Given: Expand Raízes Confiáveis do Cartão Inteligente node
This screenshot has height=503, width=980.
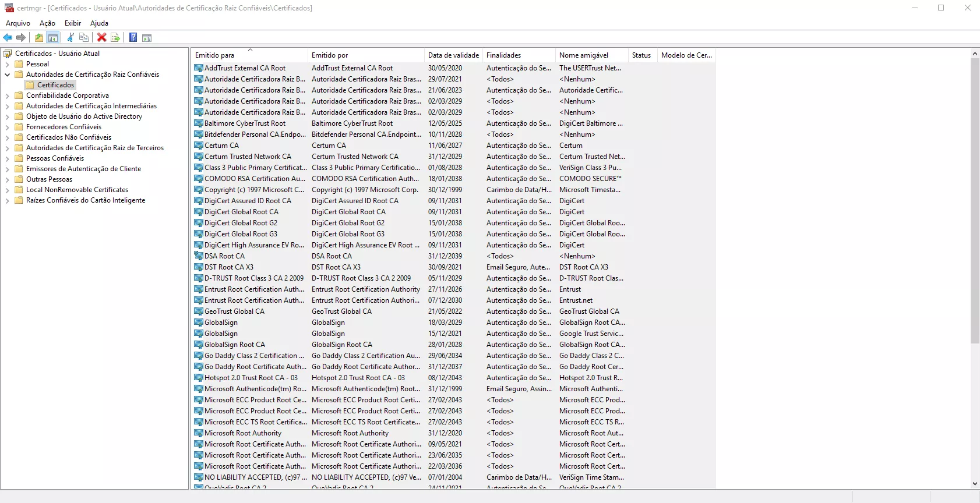Looking at the screenshot, I should [7, 200].
